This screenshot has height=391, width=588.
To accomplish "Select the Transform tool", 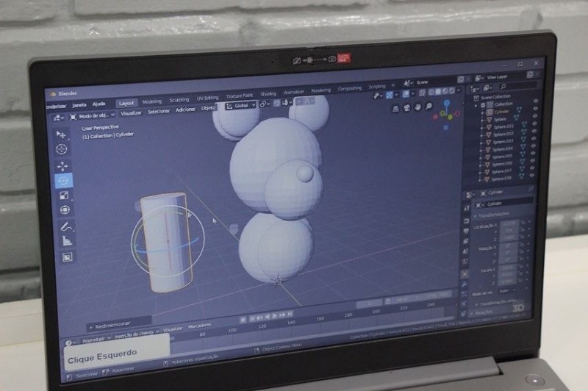I will click(65, 210).
